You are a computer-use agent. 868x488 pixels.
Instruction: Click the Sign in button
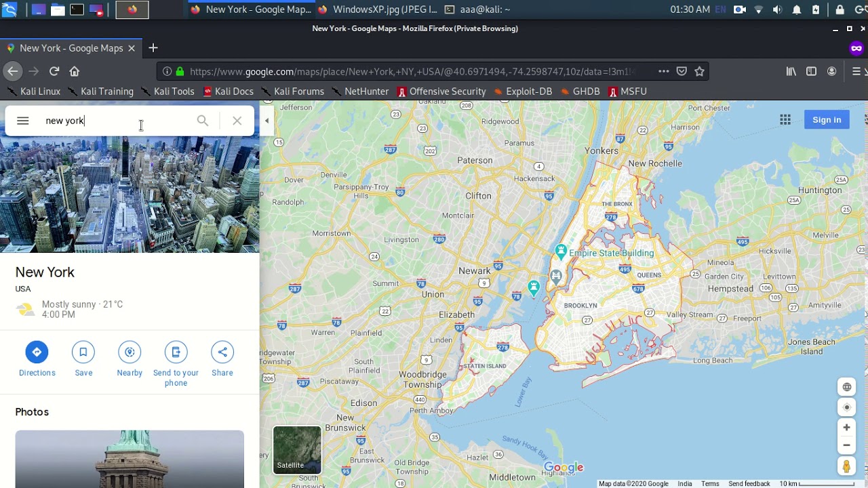click(x=827, y=120)
